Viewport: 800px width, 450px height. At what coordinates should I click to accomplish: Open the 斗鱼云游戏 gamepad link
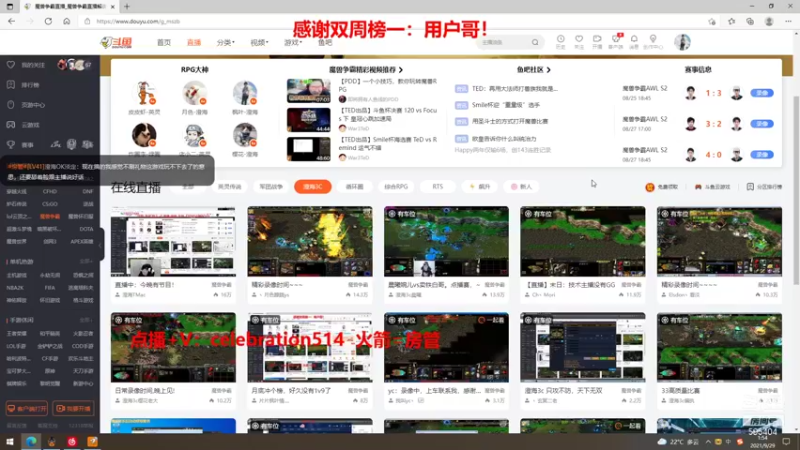(x=712, y=187)
